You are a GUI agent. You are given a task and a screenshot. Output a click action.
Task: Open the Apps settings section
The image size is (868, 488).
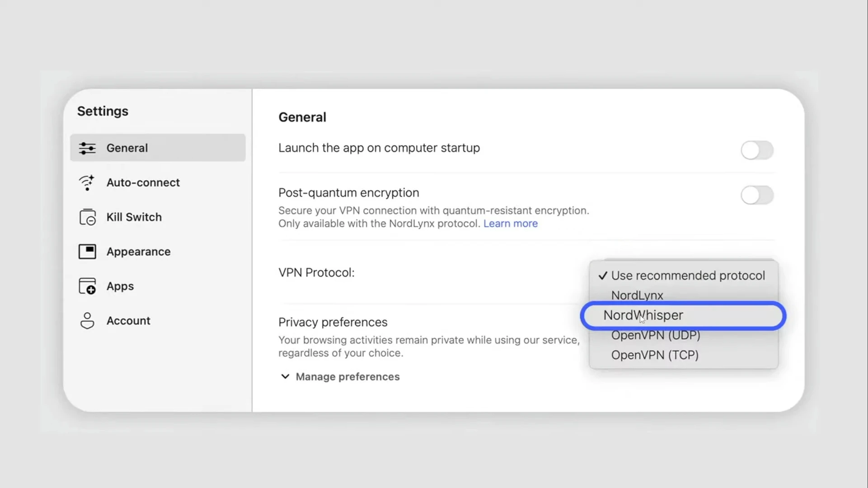click(158, 286)
